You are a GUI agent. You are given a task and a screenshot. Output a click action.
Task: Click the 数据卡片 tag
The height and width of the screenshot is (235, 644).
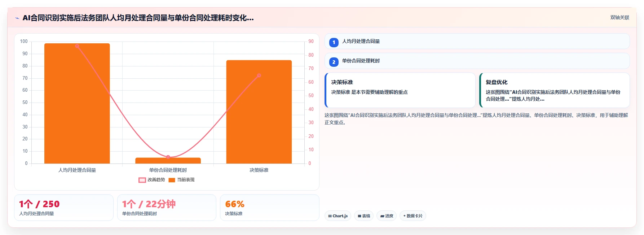413,216
